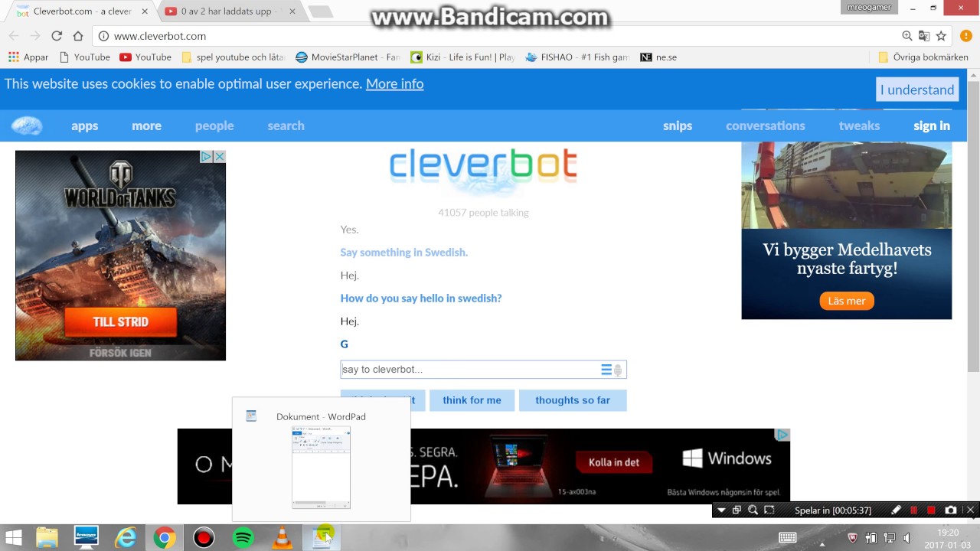View site information for cleverbot.com
The height and width of the screenshot is (551, 980).
point(103,36)
